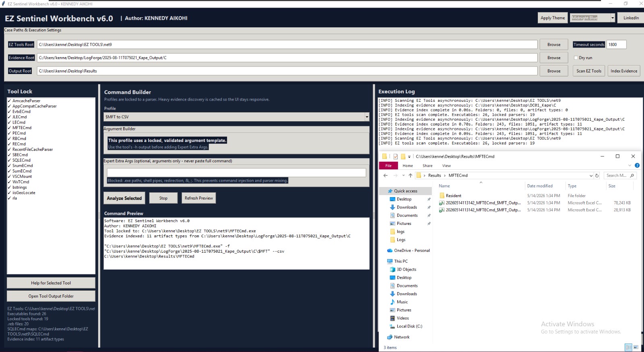The width and height of the screenshot is (644, 352).
Task: Switch to the View ribbon tab
Action: [x=446, y=166]
